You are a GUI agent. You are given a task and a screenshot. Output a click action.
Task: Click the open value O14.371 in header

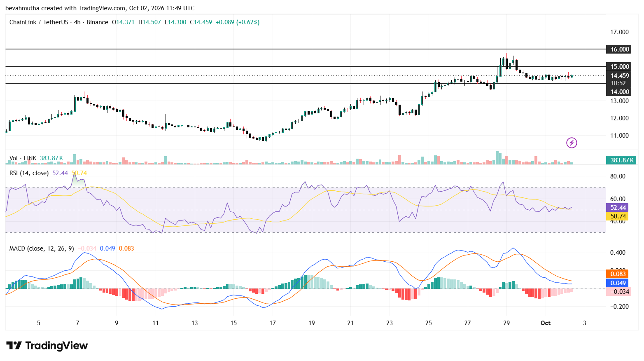click(123, 22)
